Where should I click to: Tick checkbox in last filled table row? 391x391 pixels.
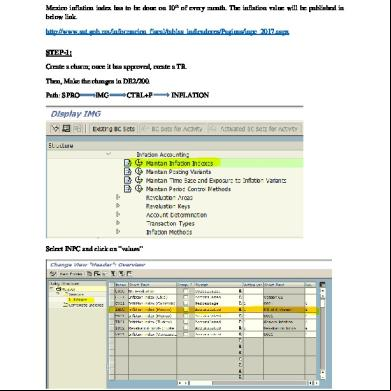click(x=186, y=334)
